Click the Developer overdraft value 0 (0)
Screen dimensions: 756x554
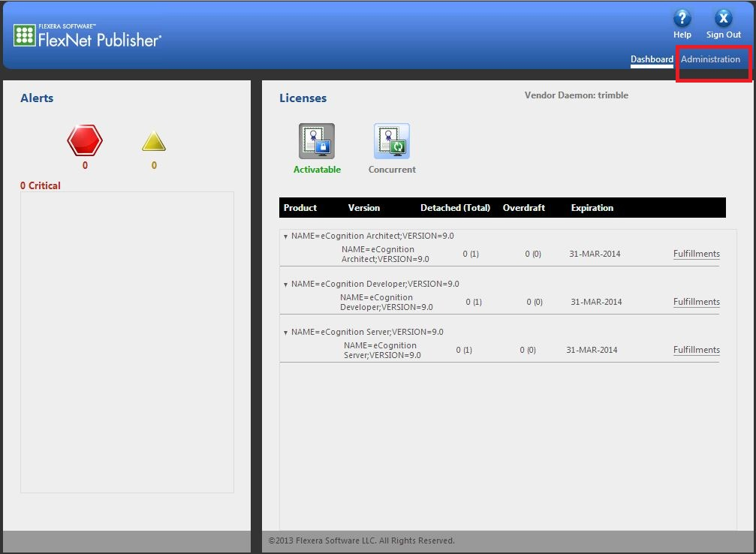pos(535,302)
